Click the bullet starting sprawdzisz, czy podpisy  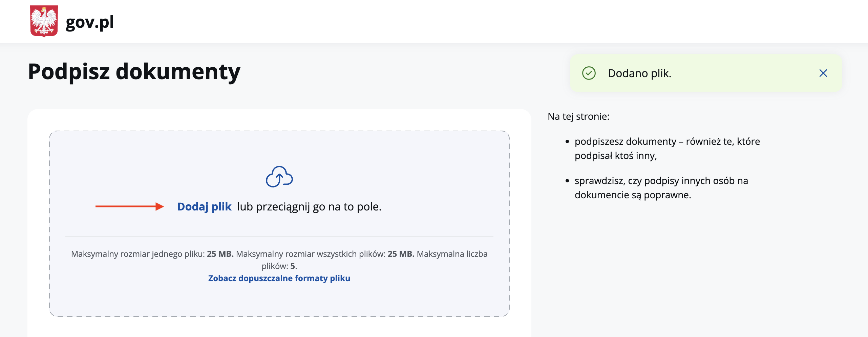[661, 188]
